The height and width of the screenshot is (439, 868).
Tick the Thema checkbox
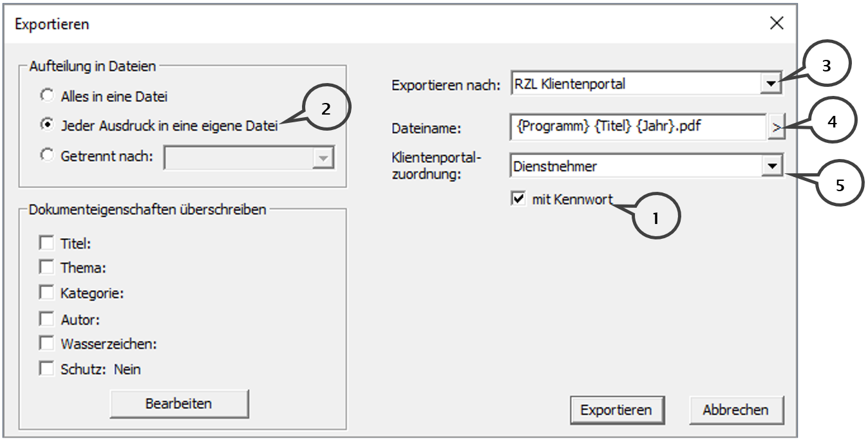point(47,268)
